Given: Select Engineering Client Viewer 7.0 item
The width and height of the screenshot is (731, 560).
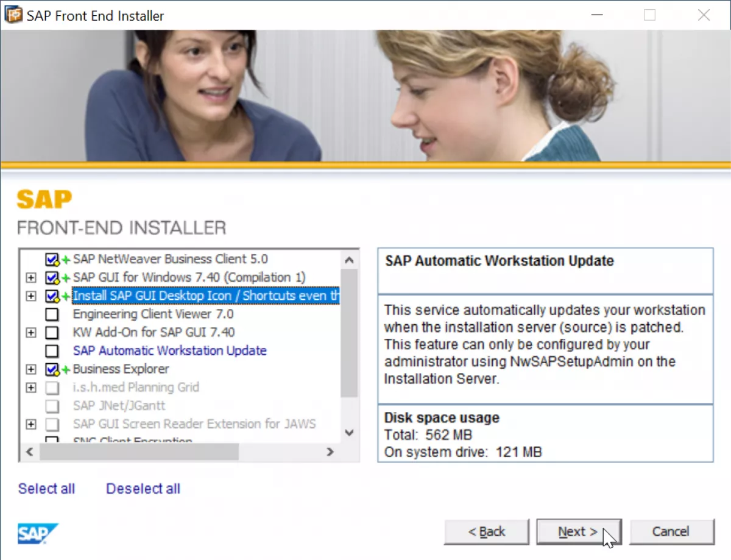Looking at the screenshot, I should coord(153,314).
